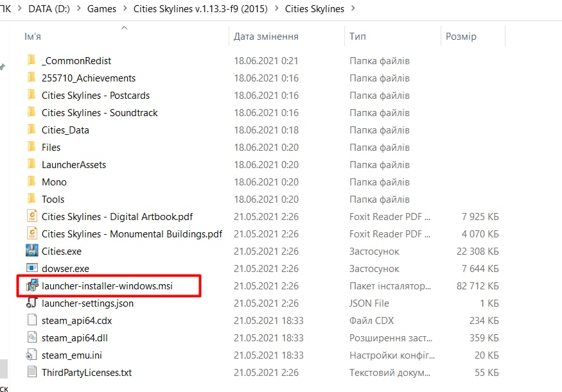Image resolution: width=562 pixels, height=392 pixels.
Task: Select Cities Skylines - Postcards name
Action: point(96,96)
